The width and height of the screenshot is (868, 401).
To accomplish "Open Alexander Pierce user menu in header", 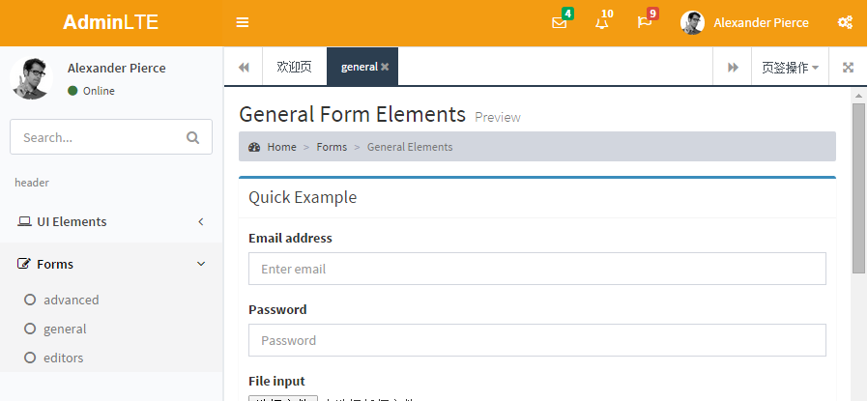I will coord(744,22).
